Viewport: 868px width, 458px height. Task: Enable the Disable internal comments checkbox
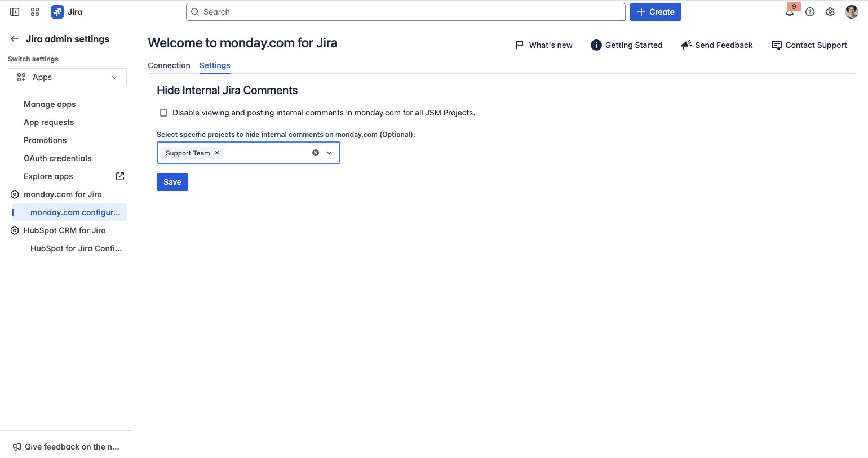point(163,113)
